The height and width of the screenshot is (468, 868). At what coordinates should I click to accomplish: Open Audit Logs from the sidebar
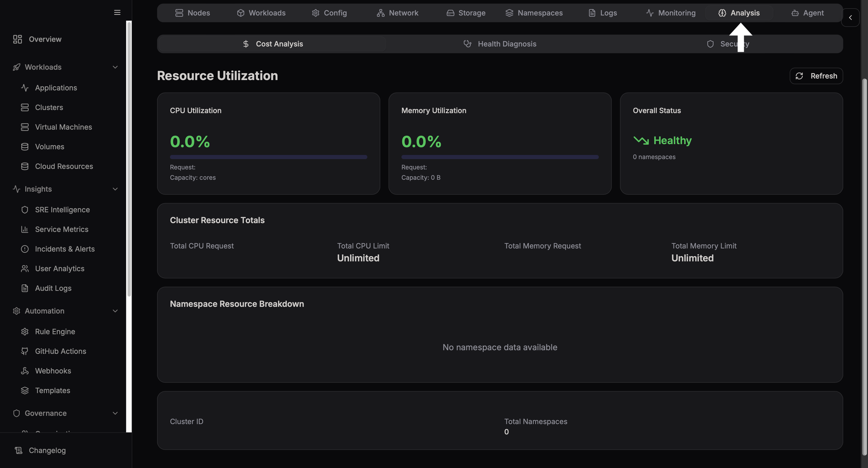click(53, 288)
